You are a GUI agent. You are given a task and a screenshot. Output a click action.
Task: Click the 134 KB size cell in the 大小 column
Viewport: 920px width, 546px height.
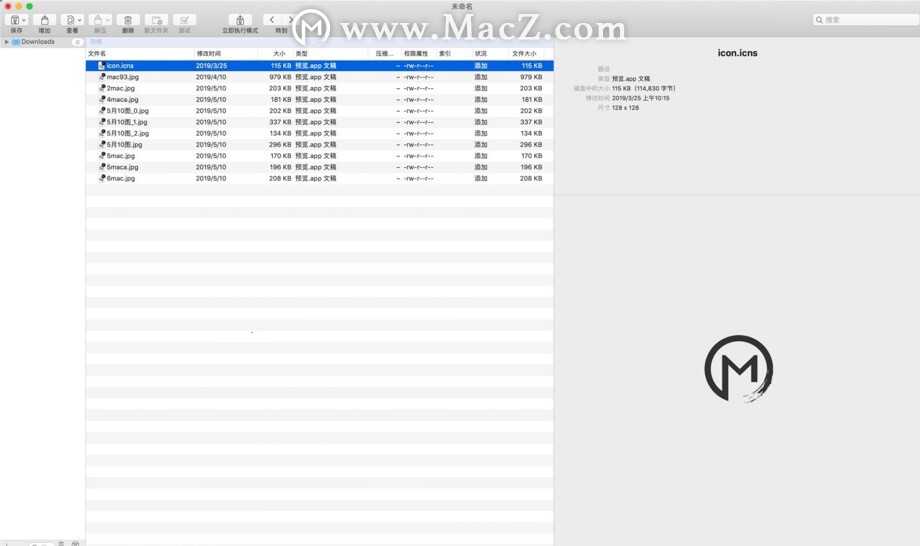point(280,133)
